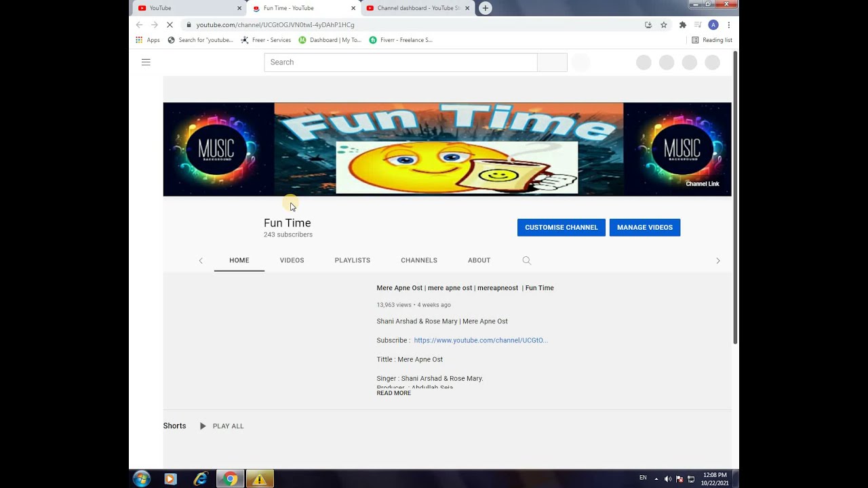Click the channel tabs search magnifier

point(526,260)
